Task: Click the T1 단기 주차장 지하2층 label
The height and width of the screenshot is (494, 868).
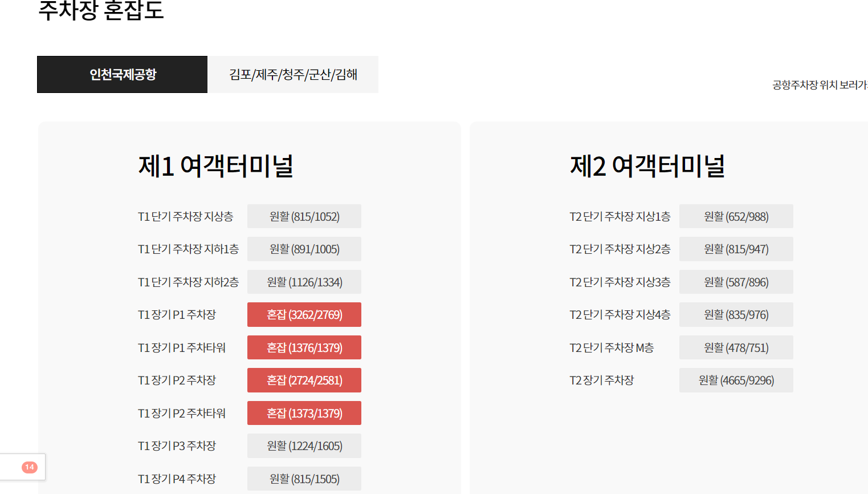Action: tap(189, 282)
